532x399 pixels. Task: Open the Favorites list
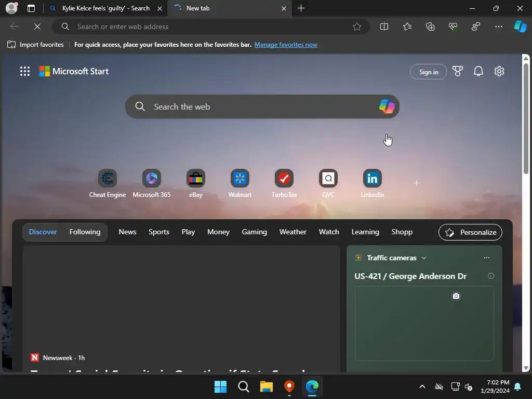[407, 26]
